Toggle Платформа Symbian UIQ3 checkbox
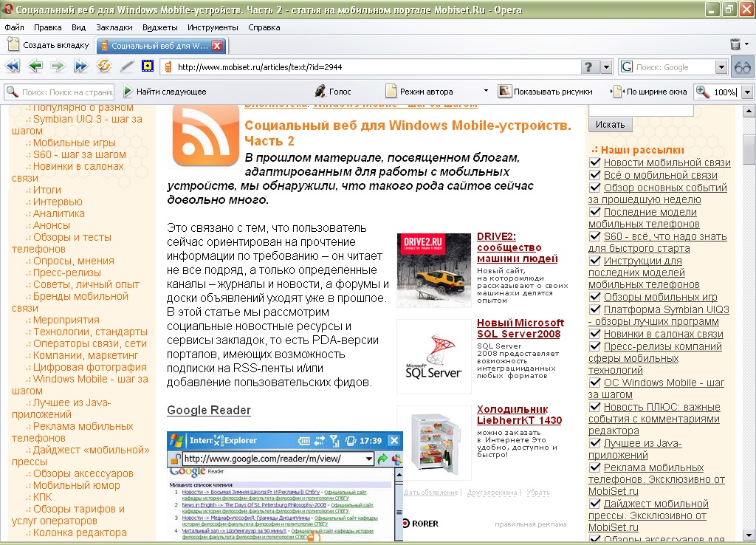 point(595,309)
